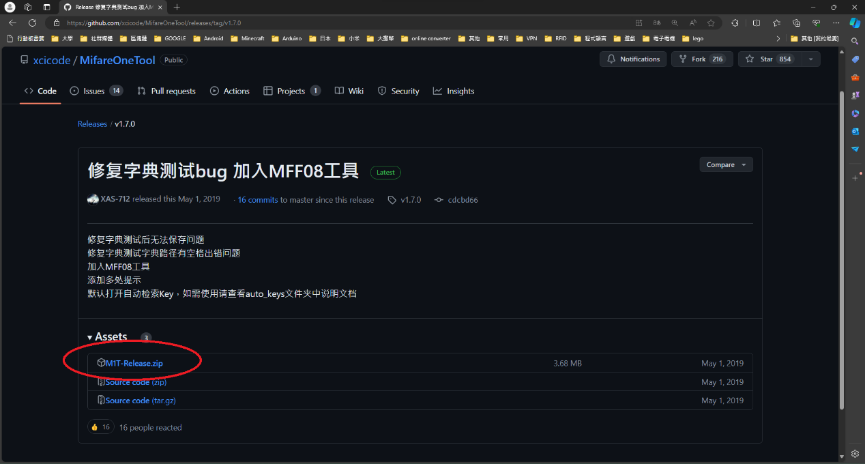Open the Notifications button
Viewport: 865px width, 464px height.
point(633,59)
